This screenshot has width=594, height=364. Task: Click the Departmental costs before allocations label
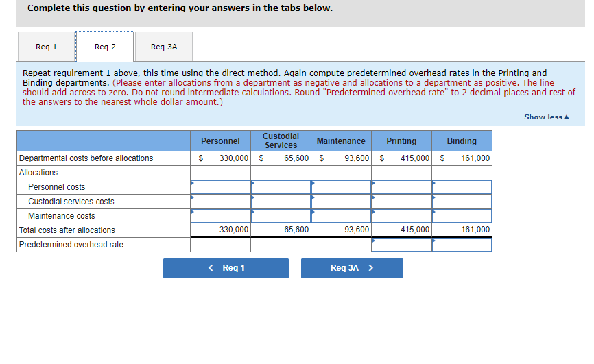pyautogui.click(x=86, y=158)
